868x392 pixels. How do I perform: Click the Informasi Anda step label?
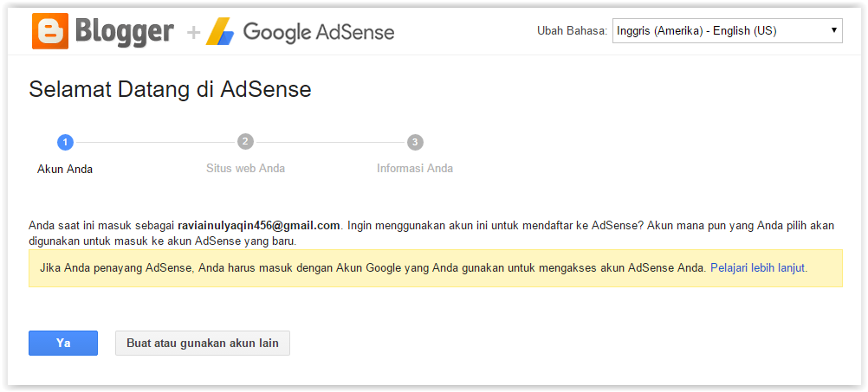(x=415, y=168)
